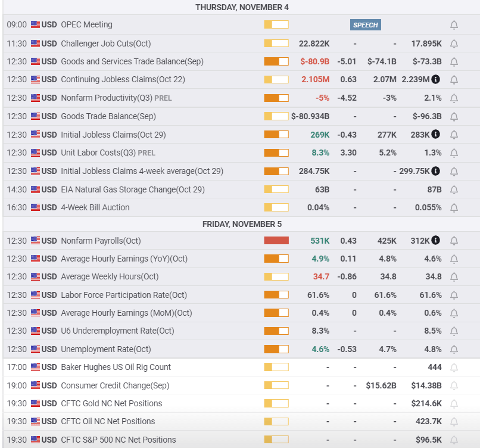
Task: Toggle alert bell for EIA Natural Gas Storage Change
Action: (x=454, y=189)
